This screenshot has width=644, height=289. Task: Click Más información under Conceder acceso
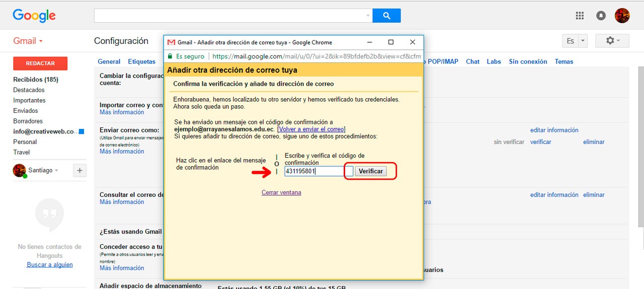(122, 268)
